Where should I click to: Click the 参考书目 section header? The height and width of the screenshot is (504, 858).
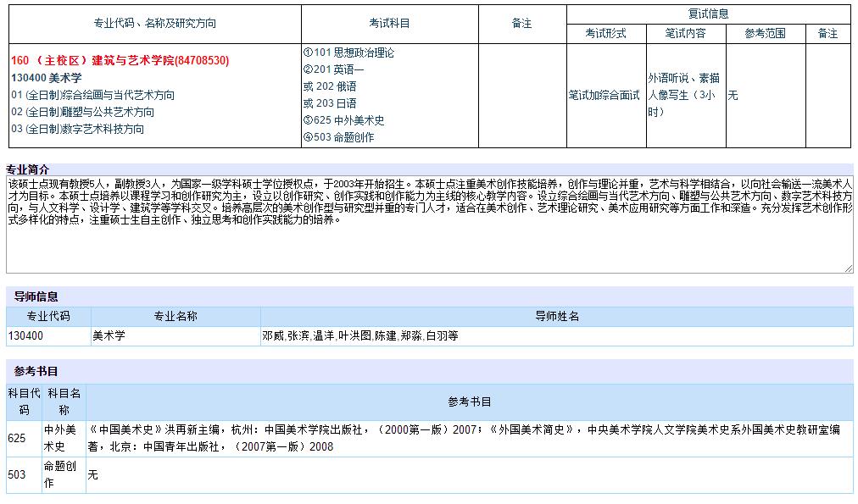36,371
